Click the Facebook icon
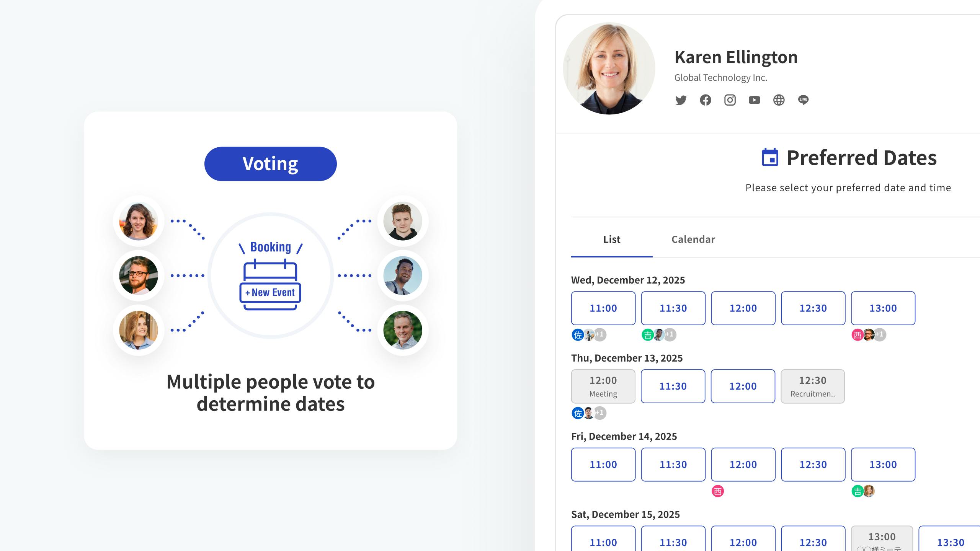980x551 pixels. (705, 100)
